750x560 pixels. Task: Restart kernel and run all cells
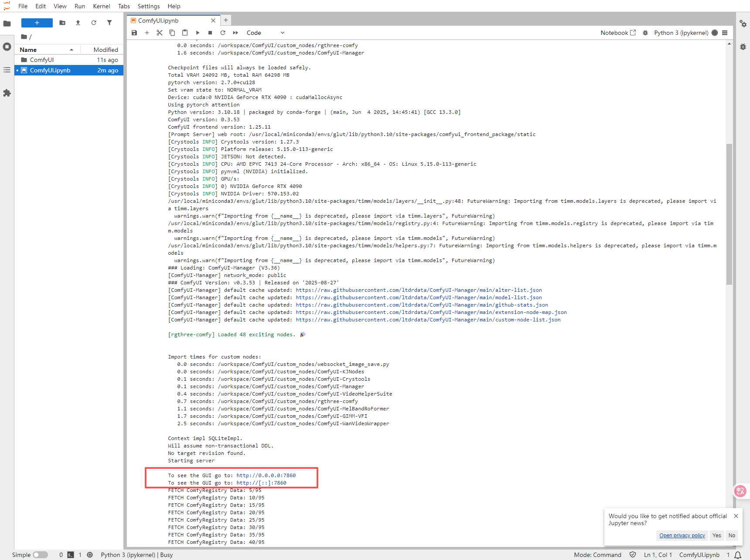(235, 33)
